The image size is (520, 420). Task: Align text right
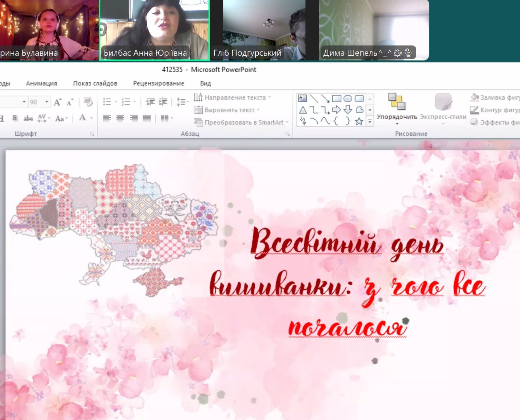[x=133, y=118]
